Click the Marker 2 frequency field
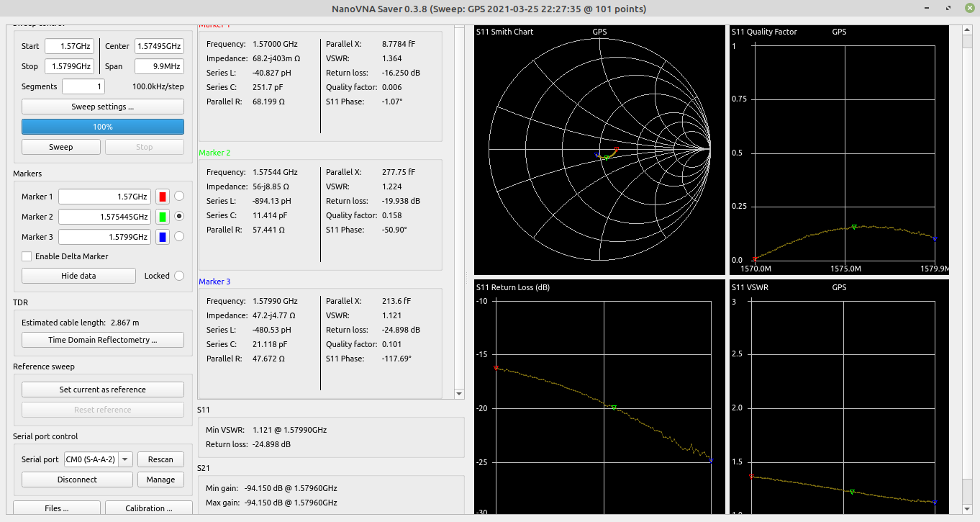 105,217
